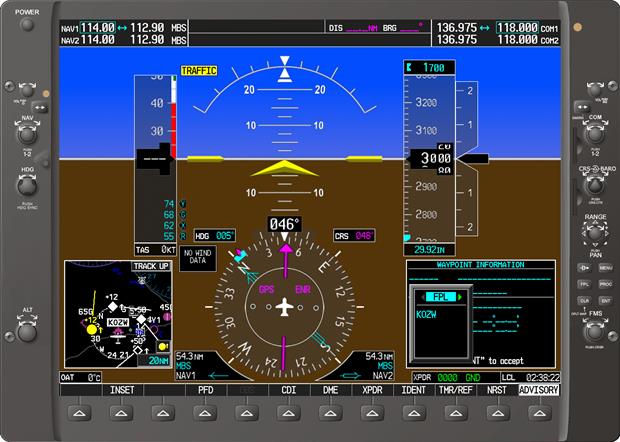Turn the POWER knob at top left
Screen dimensions: 620x442
click(x=27, y=25)
